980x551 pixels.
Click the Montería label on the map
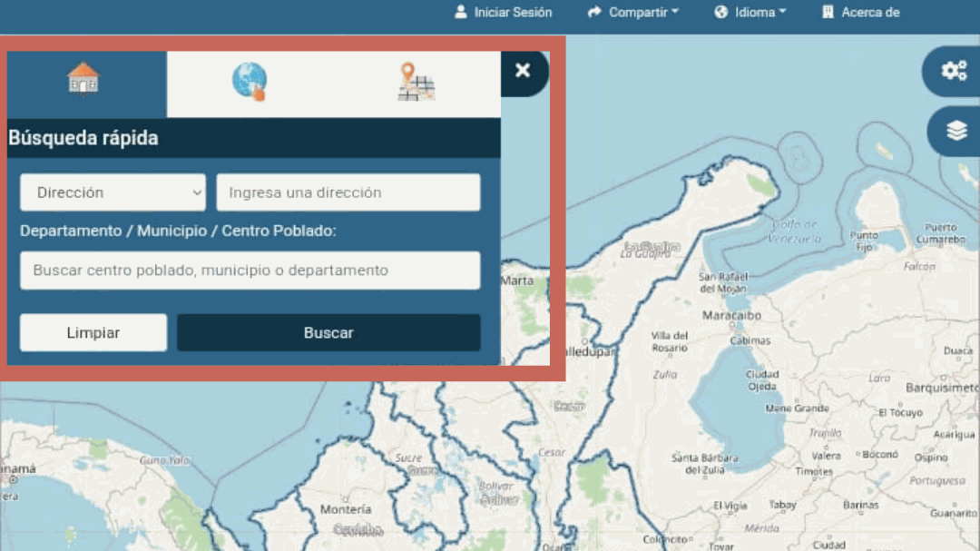[346, 509]
